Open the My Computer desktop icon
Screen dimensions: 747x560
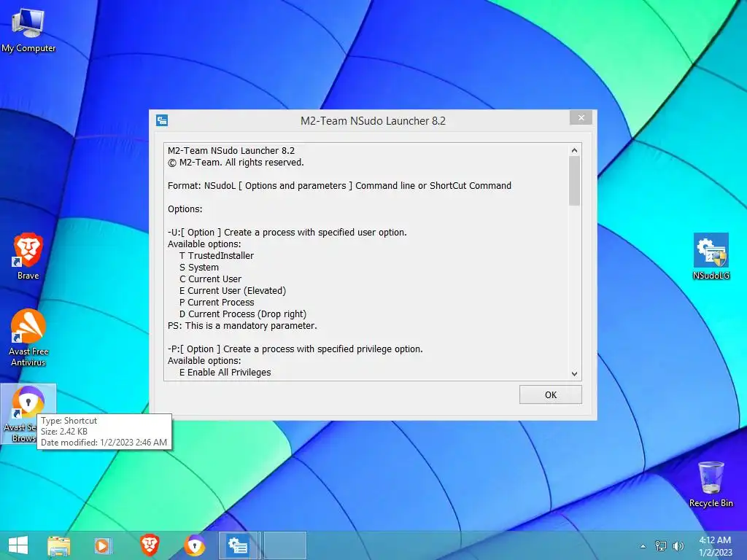click(28, 31)
